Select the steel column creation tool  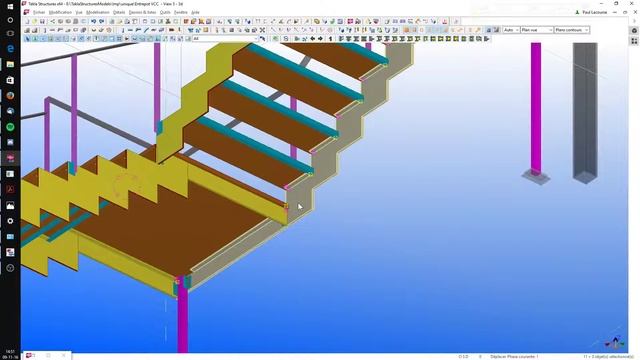click(123, 30)
